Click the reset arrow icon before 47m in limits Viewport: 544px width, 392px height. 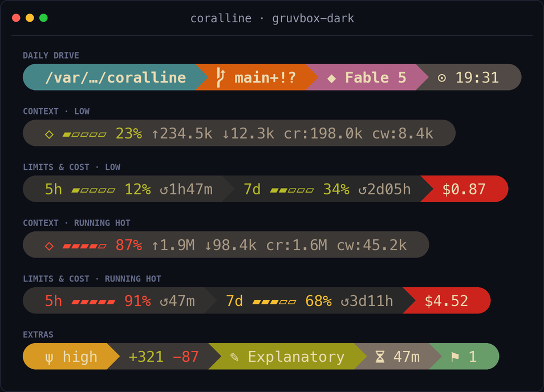(x=164, y=301)
